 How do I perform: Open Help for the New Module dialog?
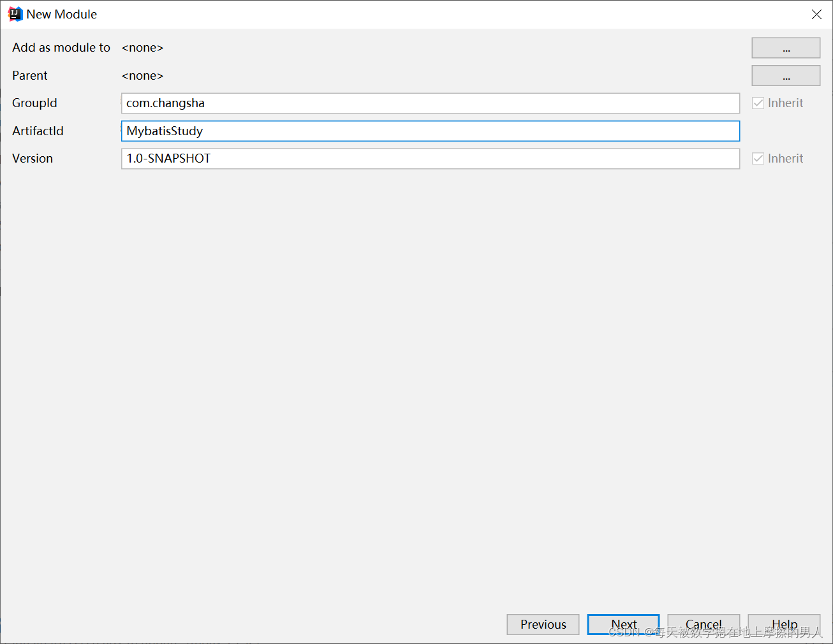784,624
